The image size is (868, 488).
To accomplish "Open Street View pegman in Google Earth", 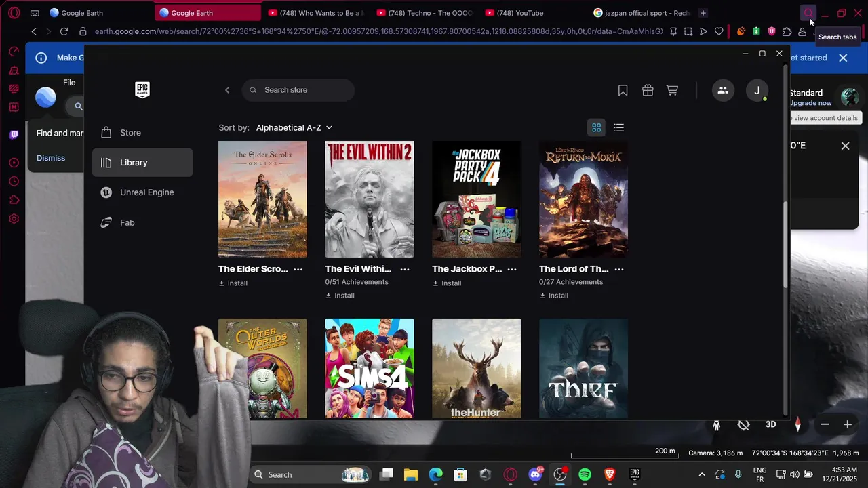I will 716,425.
